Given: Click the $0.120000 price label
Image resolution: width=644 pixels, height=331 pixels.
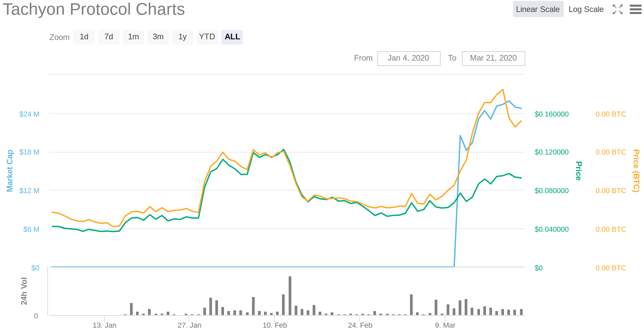Looking at the screenshot, I should point(552,152).
